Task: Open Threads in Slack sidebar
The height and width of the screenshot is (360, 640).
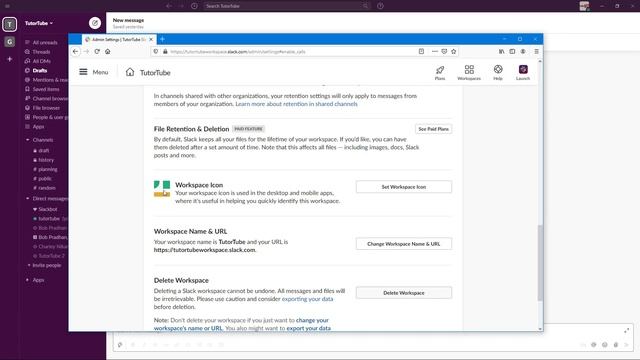Action: pyautogui.click(x=41, y=52)
